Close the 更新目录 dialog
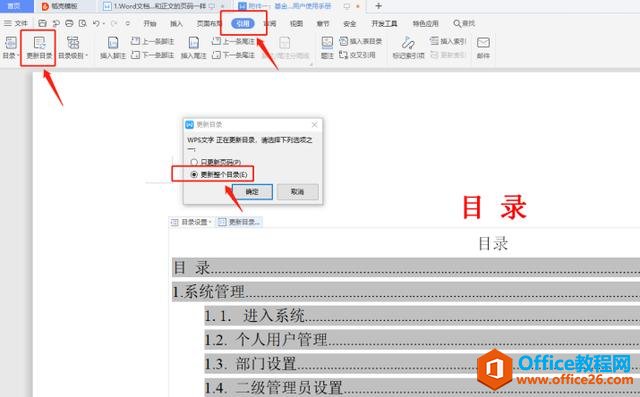 [x=314, y=124]
